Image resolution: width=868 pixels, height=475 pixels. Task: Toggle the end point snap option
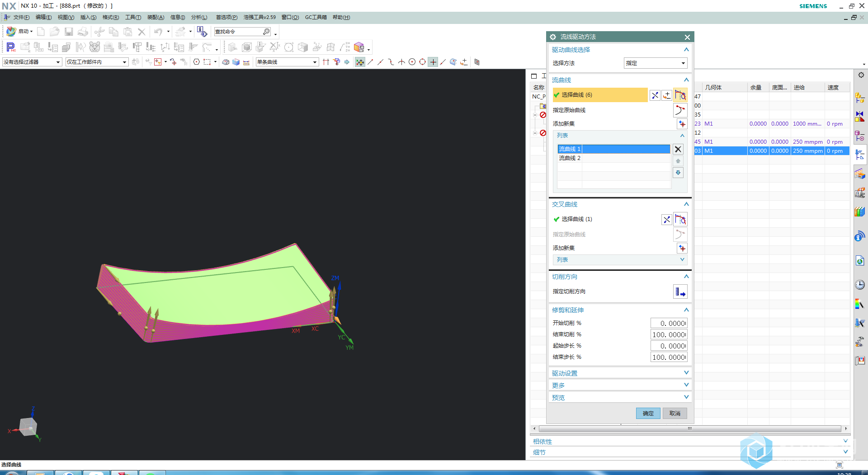(x=371, y=62)
